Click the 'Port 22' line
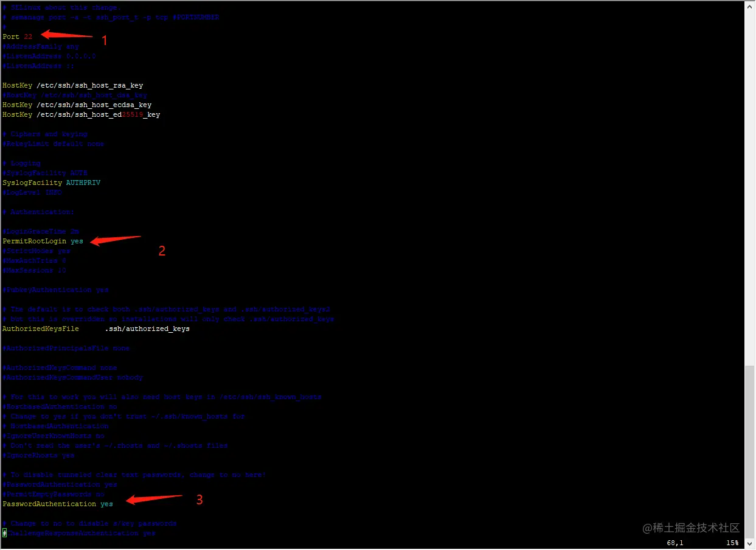 click(x=17, y=37)
